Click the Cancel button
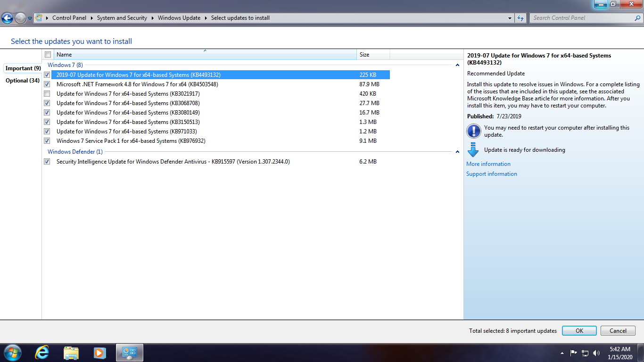Viewport: 644px width, 362px height. coord(618,331)
